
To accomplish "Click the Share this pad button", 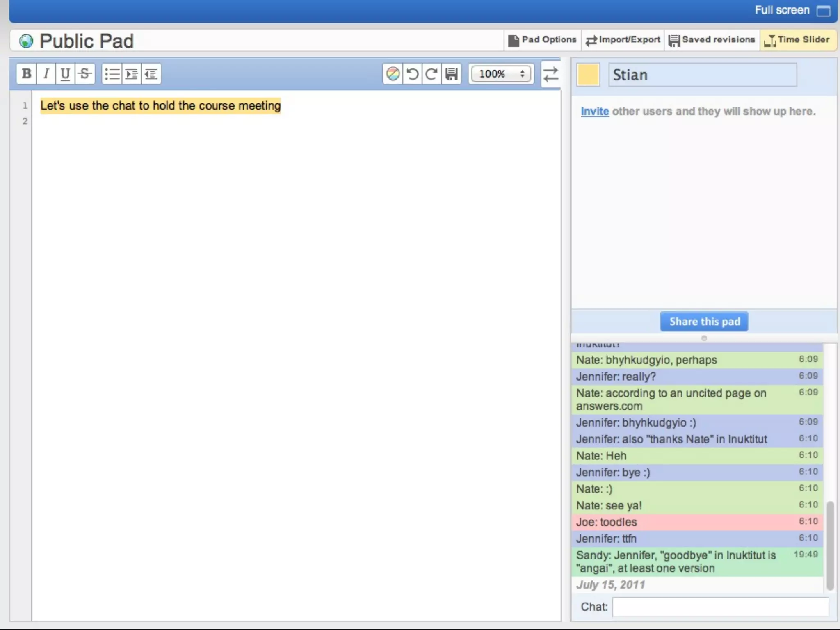I will pos(704,322).
